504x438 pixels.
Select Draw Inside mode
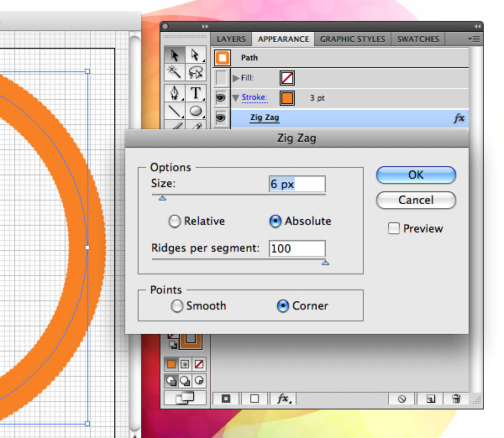tap(199, 381)
